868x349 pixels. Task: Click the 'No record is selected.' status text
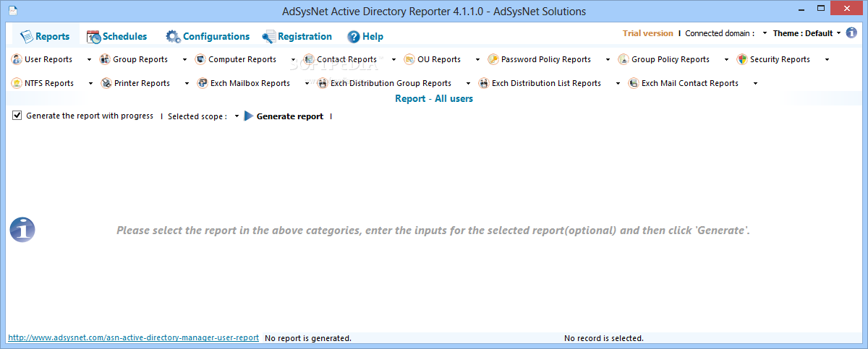pyautogui.click(x=604, y=338)
